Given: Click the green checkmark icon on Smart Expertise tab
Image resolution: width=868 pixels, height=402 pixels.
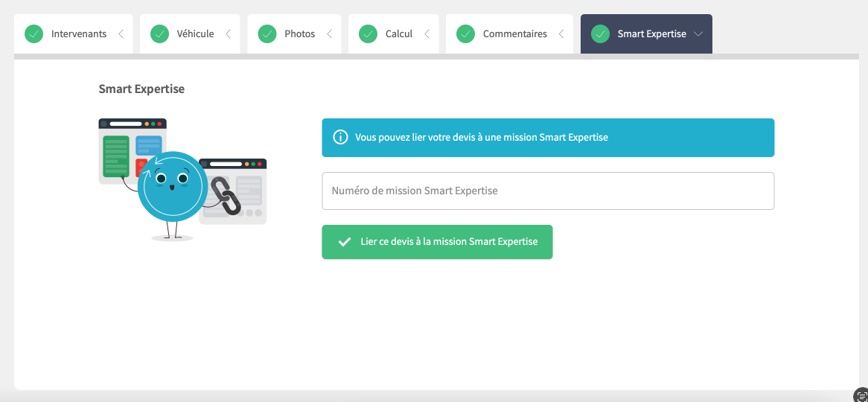Looking at the screenshot, I should (600, 34).
